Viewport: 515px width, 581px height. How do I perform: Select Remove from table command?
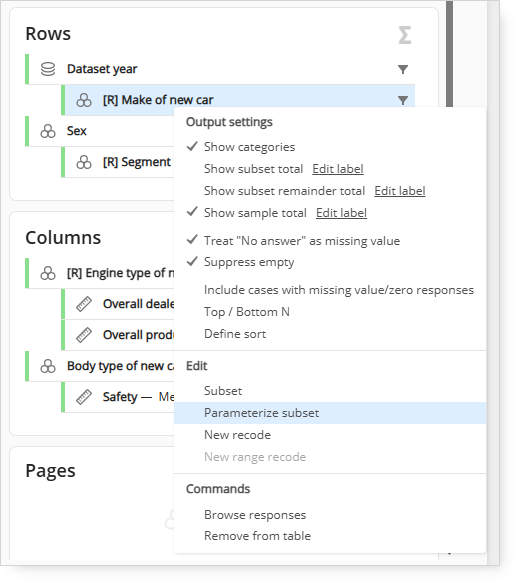click(257, 536)
